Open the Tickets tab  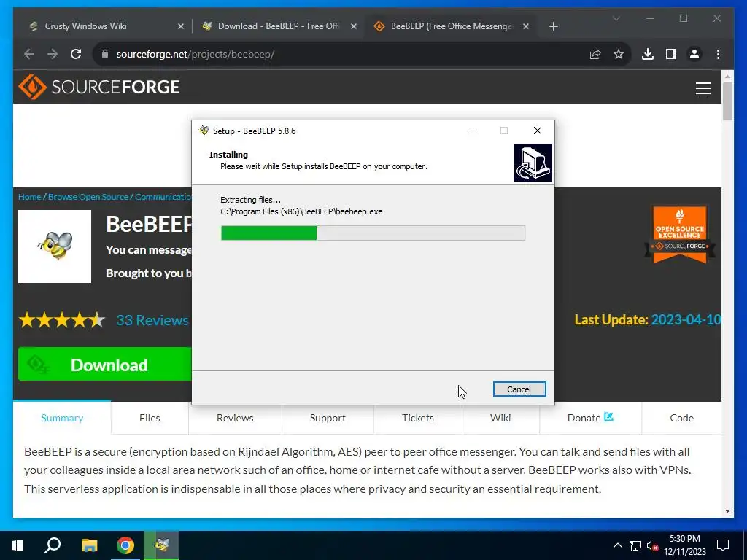(x=418, y=418)
